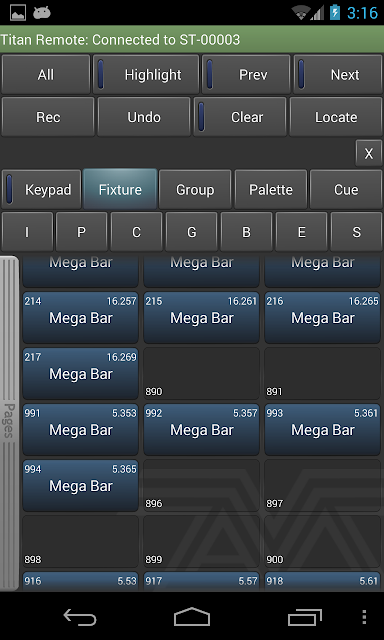Click the Rec button
The width and height of the screenshot is (384, 640).
point(48,117)
